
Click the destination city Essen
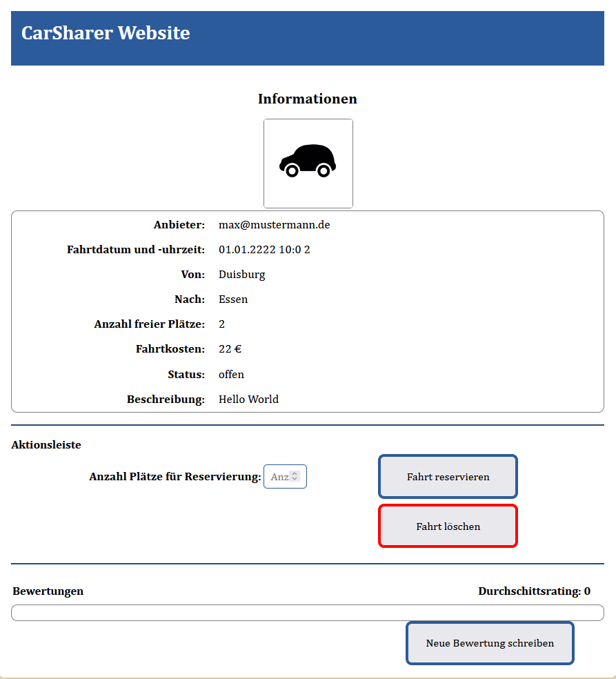[x=233, y=299]
